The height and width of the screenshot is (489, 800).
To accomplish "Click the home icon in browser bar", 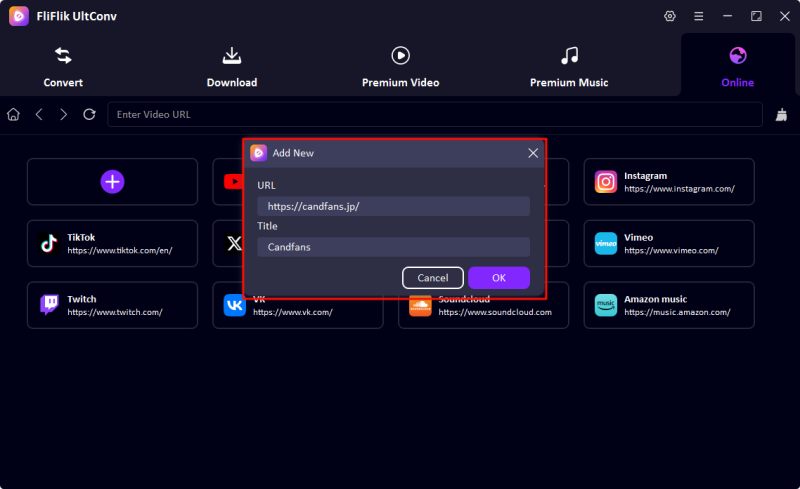I will (13, 114).
